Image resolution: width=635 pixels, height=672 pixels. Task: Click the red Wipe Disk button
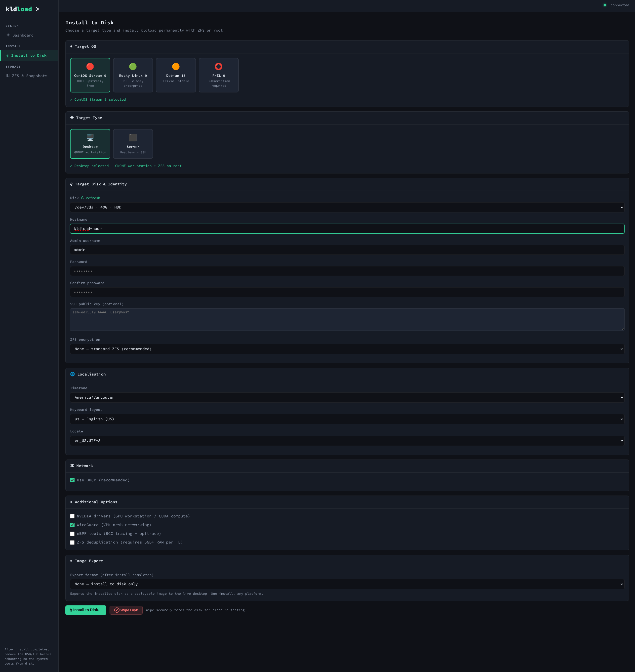point(126,610)
